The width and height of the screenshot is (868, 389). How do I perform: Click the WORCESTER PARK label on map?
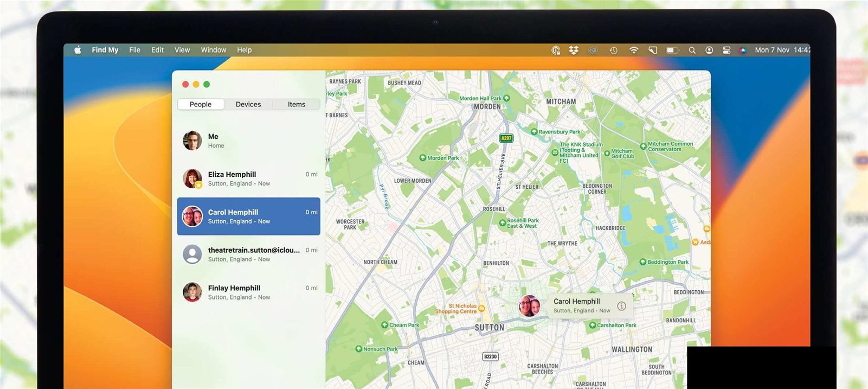[x=350, y=225]
